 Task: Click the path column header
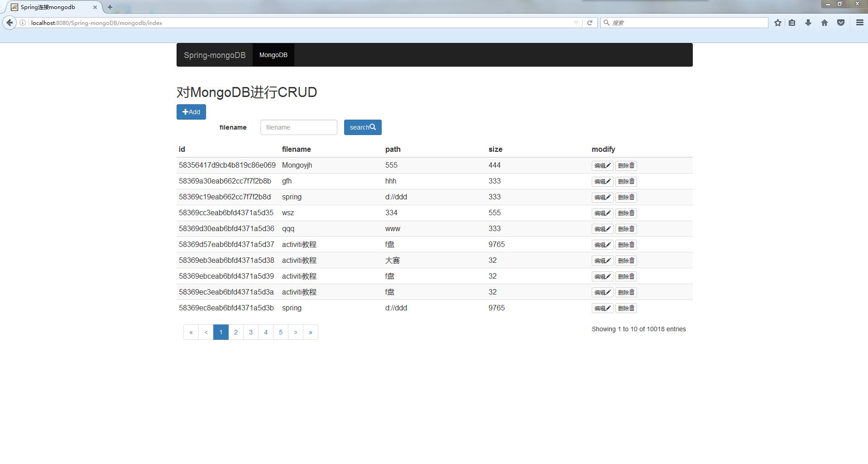393,149
